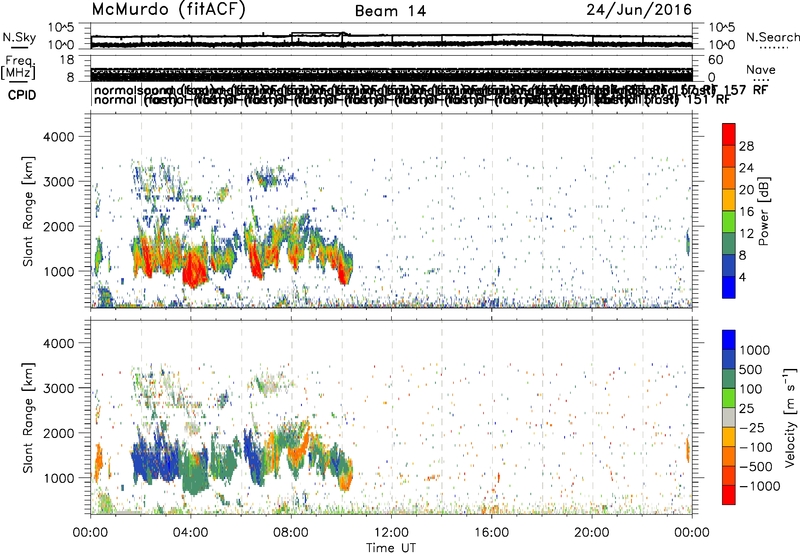Click the "Freq. [MHz]" axis label
The image size is (800, 554).
point(19,67)
